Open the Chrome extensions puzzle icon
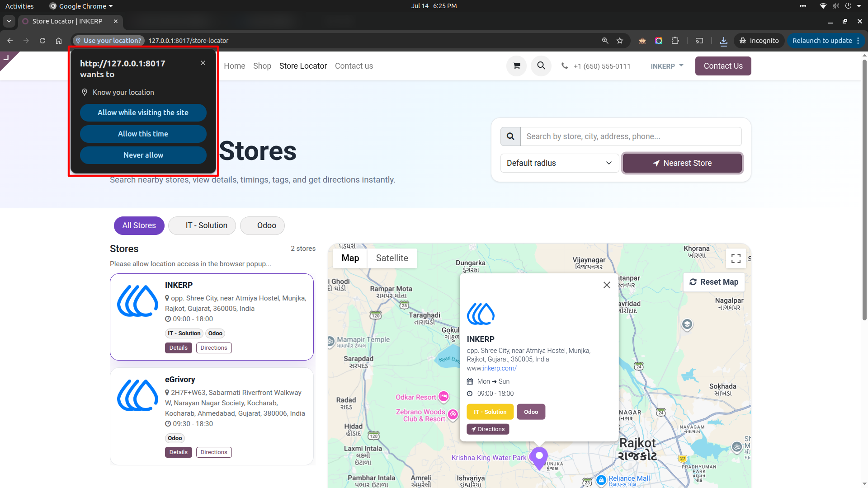The height and width of the screenshot is (488, 868). tap(675, 41)
